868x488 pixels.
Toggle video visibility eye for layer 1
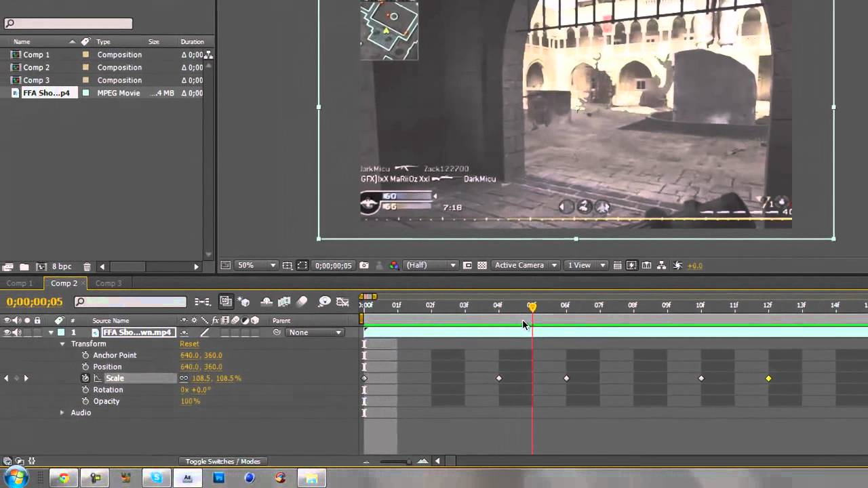7,332
